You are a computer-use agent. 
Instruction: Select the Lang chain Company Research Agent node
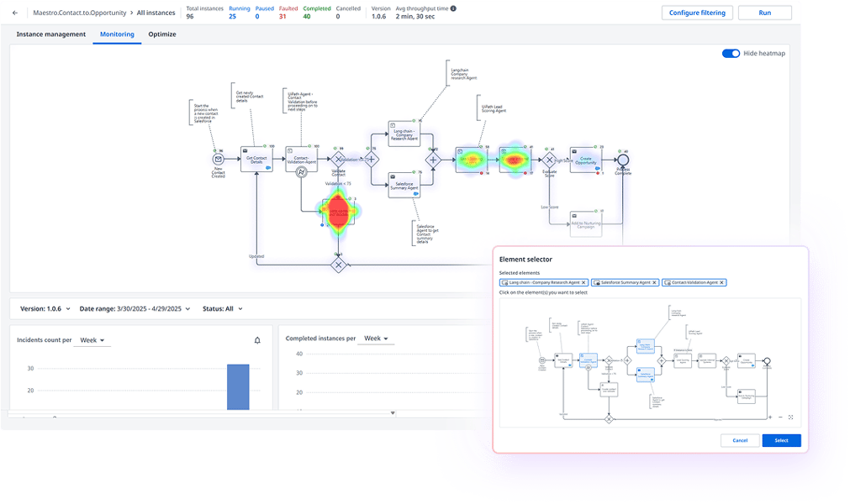point(404,134)
